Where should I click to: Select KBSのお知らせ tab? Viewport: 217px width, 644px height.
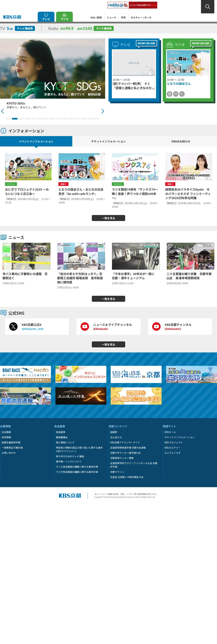181,141
